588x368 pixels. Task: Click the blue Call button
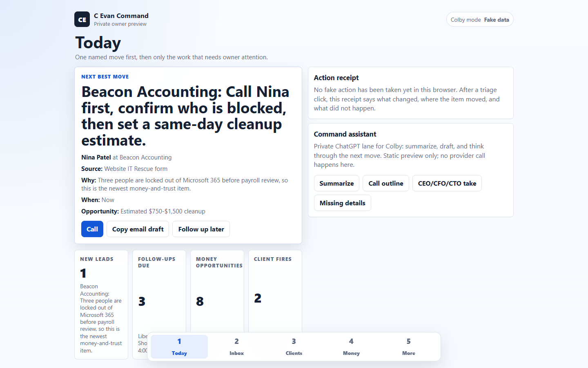(x=92, y=229)
